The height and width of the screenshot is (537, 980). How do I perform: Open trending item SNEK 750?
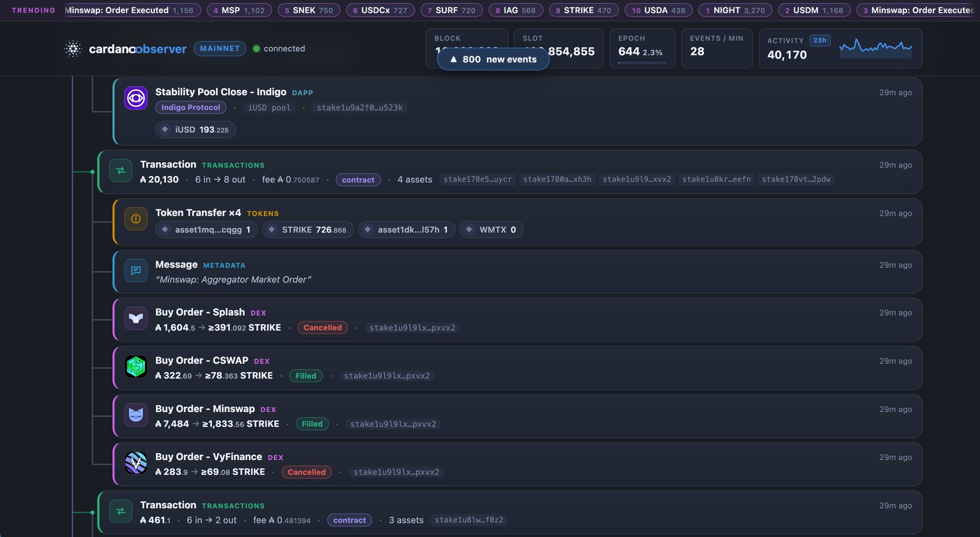pyautogui.click(x=309, y=10)
